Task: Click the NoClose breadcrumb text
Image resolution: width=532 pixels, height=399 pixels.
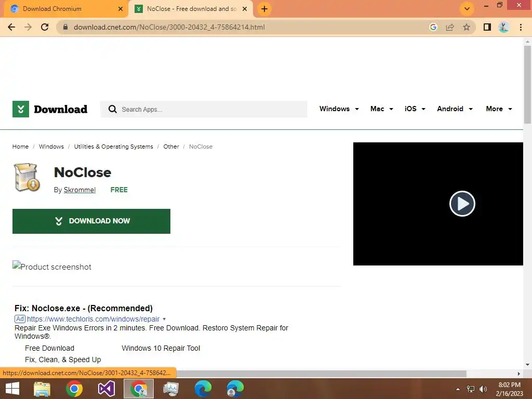Action: pos(201,147)
